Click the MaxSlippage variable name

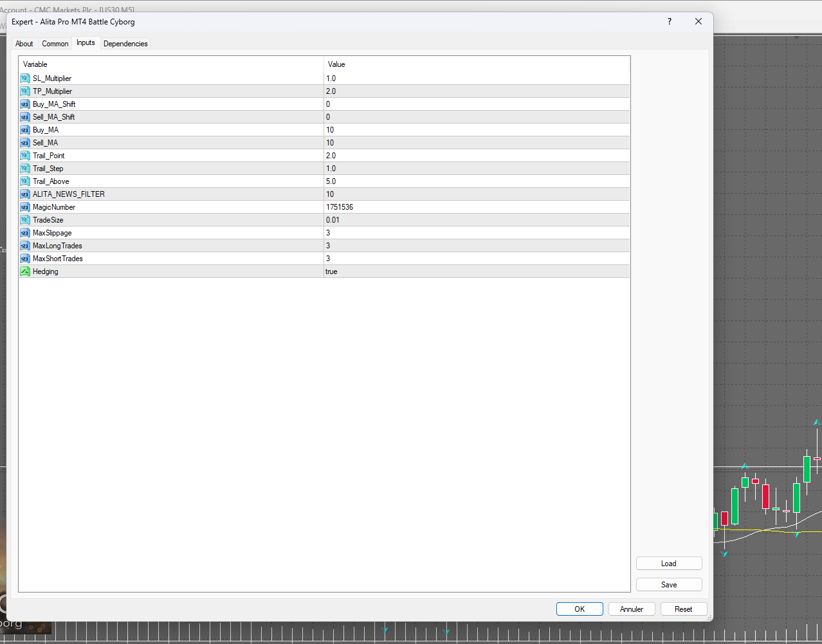point(52,233)
